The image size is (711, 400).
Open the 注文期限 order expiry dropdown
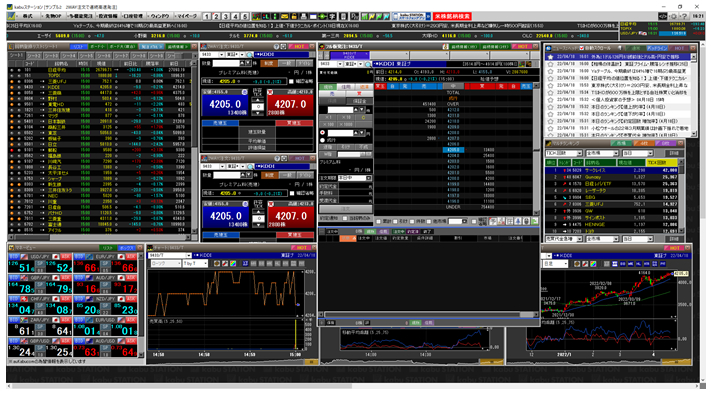pyautogui.click(x=354, y=178)
